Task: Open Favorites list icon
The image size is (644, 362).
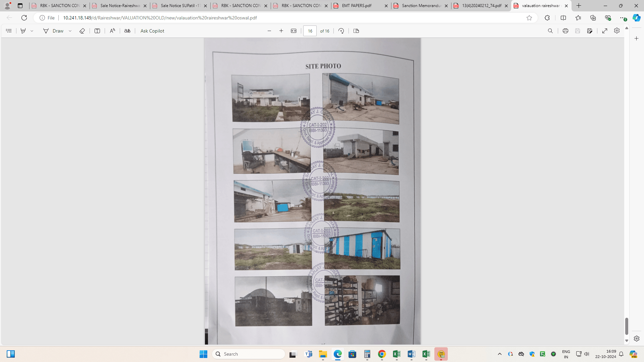Action: point(578,18)
